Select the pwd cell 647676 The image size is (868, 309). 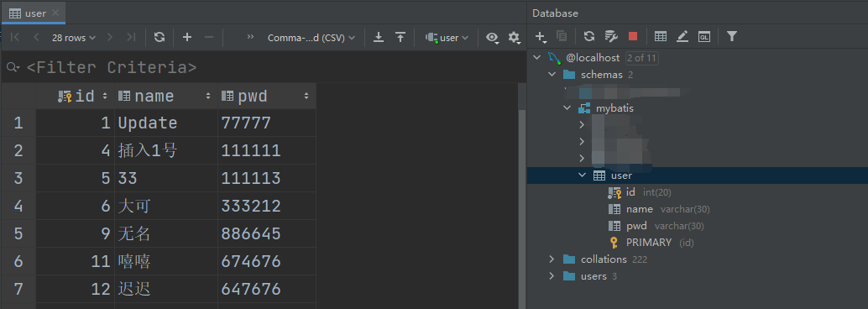[x=267, y=289]
